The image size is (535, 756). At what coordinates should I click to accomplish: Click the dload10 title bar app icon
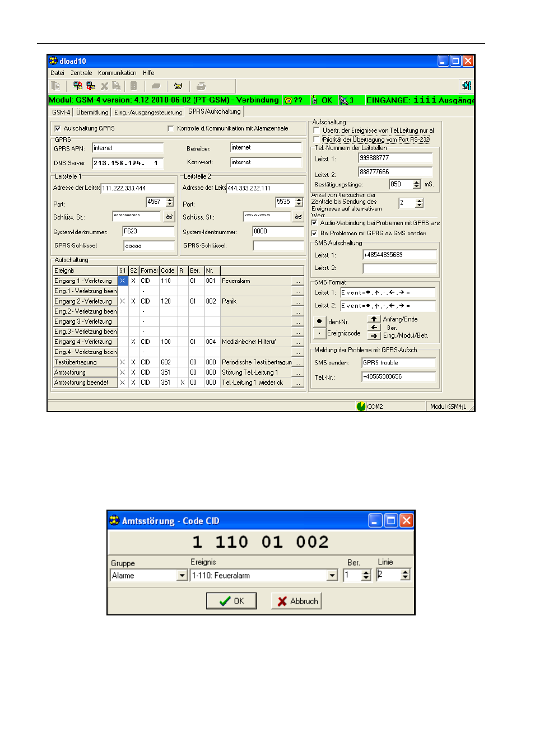[x=53, y=61]
